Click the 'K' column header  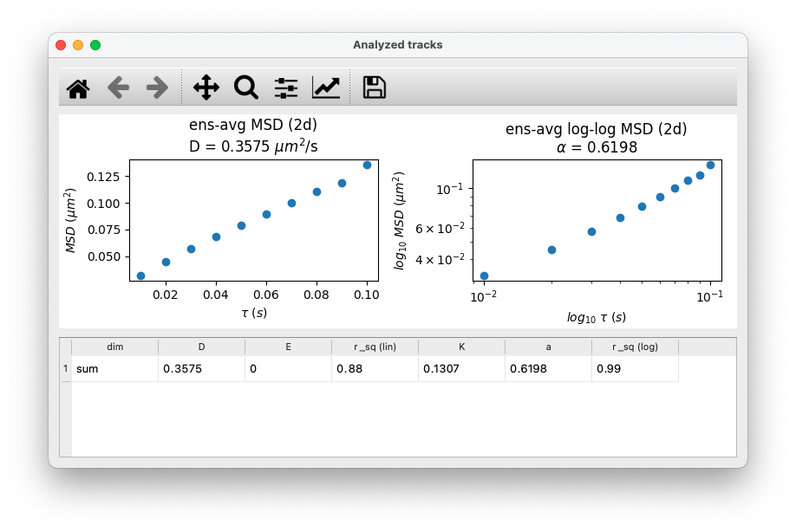click(461, 347)
